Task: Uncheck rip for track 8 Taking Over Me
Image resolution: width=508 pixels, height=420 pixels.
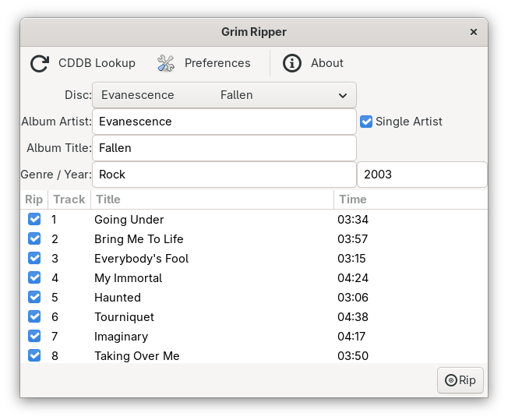Action: (x=34, y=355)
